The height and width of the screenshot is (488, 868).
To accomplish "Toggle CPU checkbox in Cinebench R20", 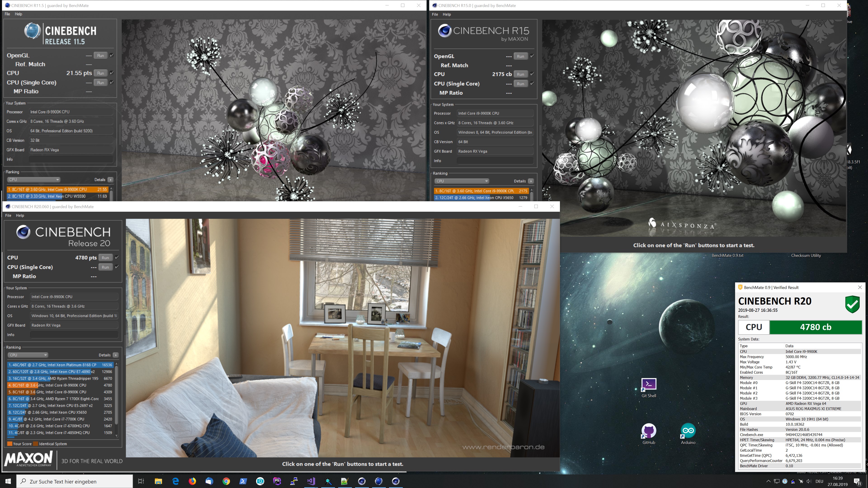I will pos(117,257).
